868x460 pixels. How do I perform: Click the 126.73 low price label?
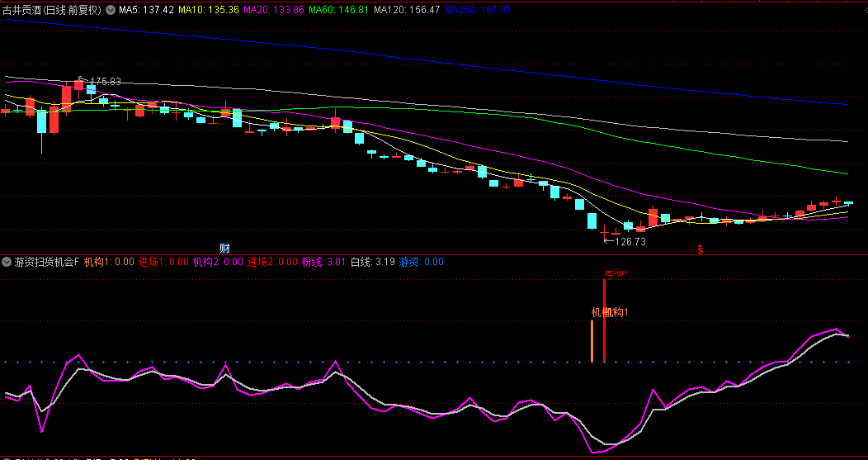pyautogui.click(x=630, y=242)
